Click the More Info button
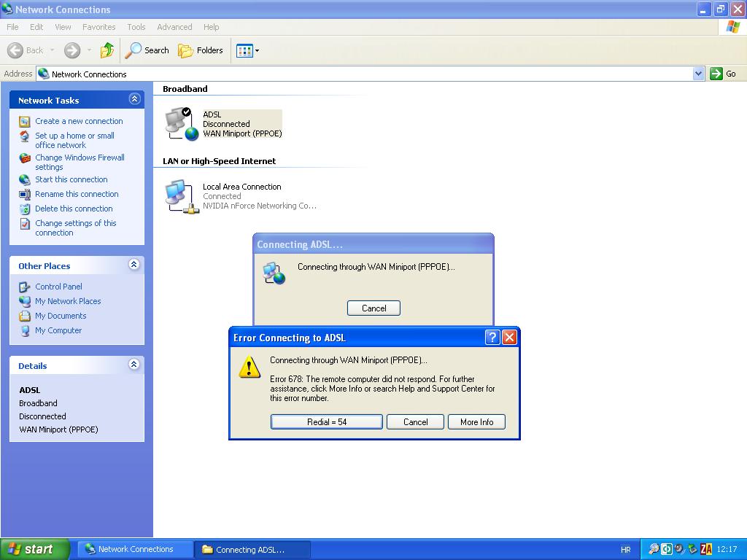The width and height of the screenshot is (747, 560). [476, 421]
